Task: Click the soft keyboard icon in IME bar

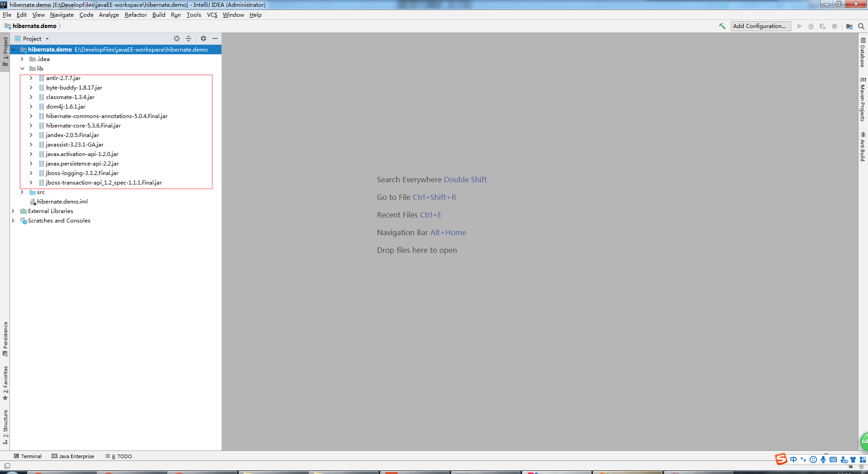Action: (833, 460)
